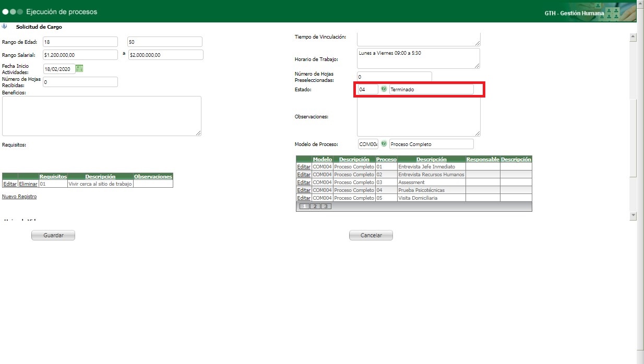
Task: Open the Estado lookup icon
Action: 384,89
